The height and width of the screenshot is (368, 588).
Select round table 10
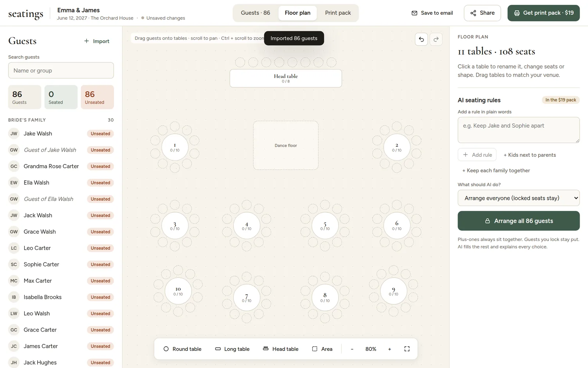pyautogui.click(x=178, y=291)
